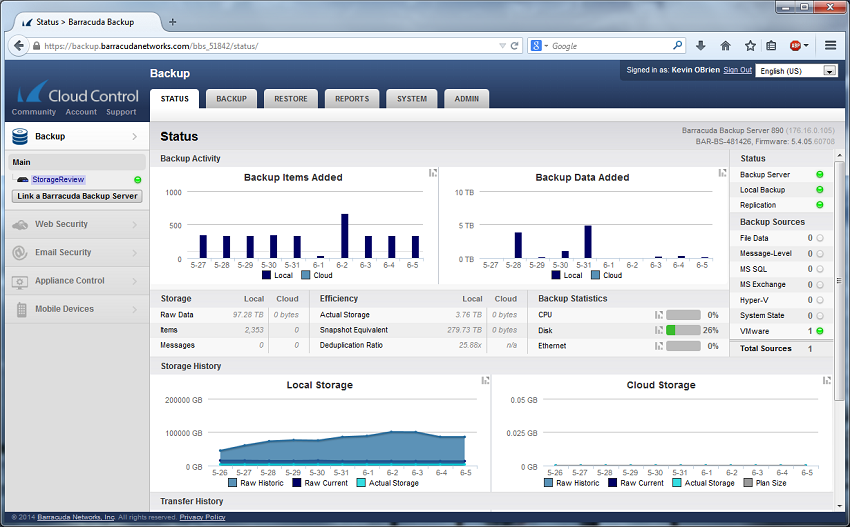Click into the Google search field
The height and width of the screenshot is (527, 850).
611,46
